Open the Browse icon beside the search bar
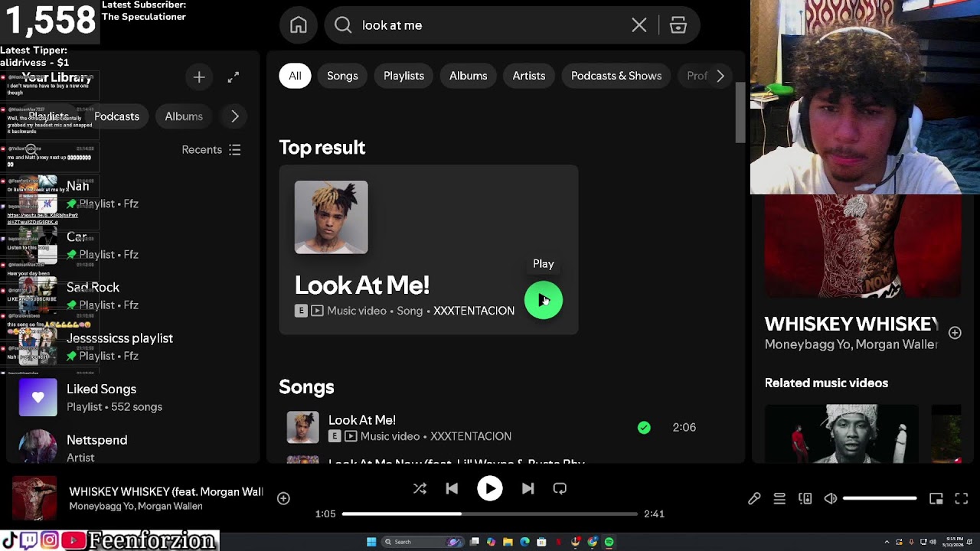Viewport: 980px width, 551px height. [678, 25]
